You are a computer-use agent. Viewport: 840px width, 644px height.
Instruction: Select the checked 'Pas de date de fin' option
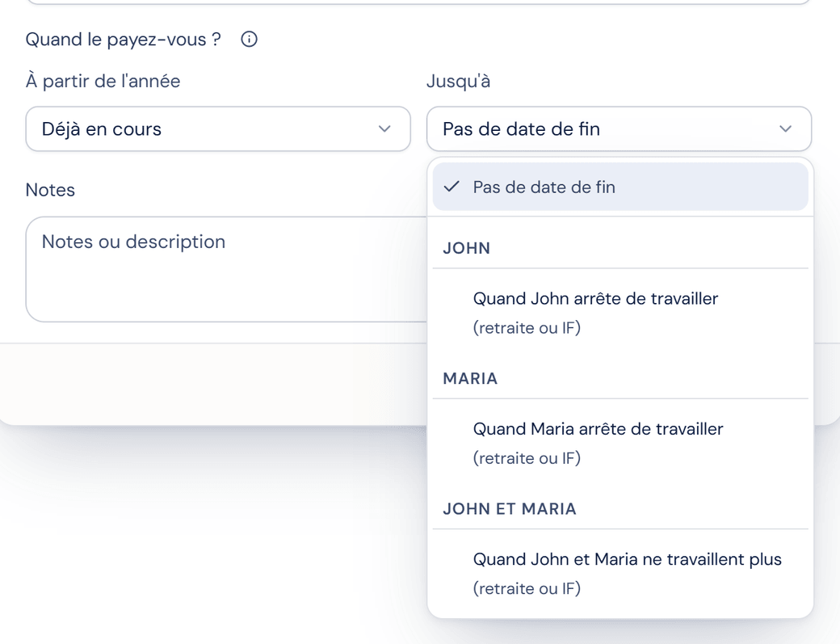620,187
